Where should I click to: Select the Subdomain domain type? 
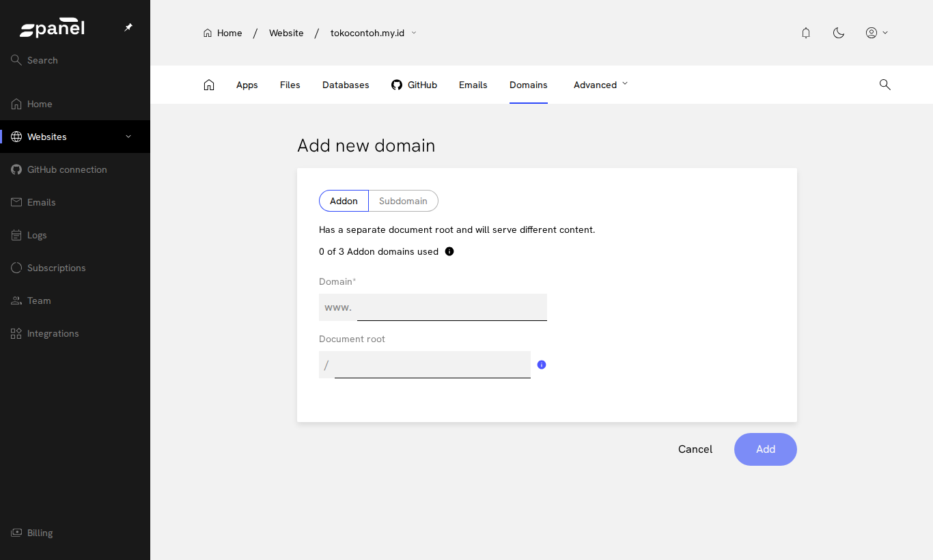coord(403,201)
